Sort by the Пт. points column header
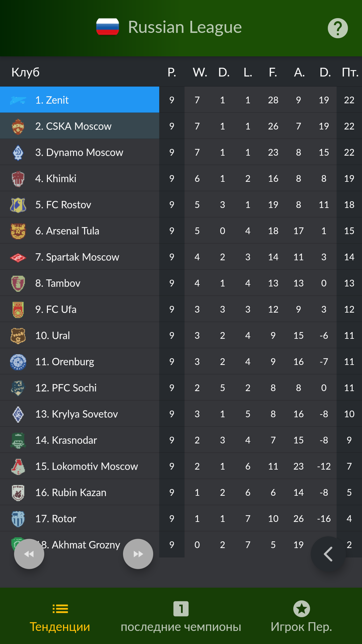 tap(350, 72)
